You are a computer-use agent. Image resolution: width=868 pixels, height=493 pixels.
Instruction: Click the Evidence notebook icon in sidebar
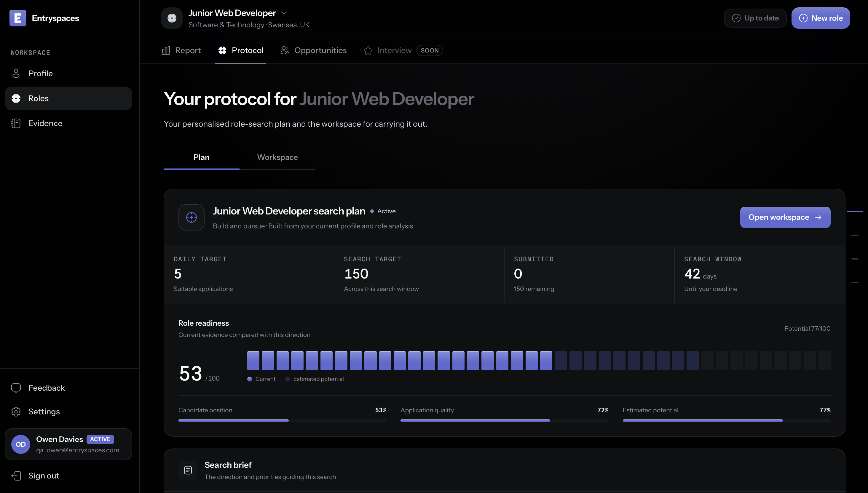[x=16, y=123]
